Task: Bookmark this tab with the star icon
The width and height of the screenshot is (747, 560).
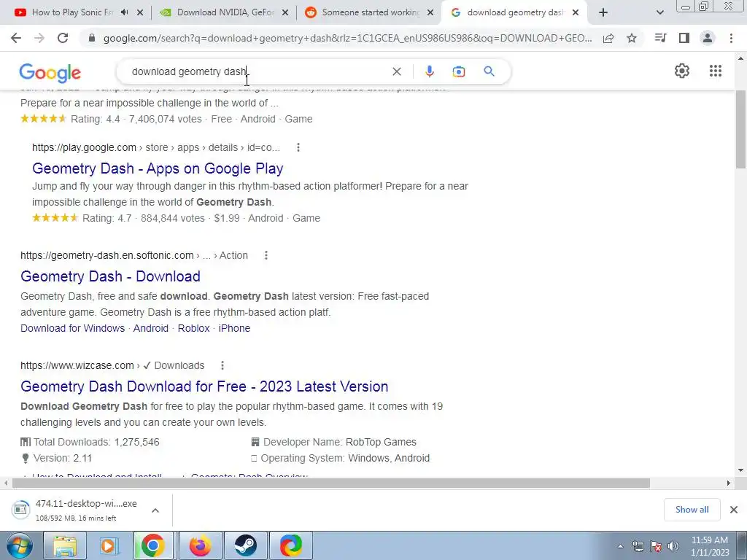Action: pos(632,38)
